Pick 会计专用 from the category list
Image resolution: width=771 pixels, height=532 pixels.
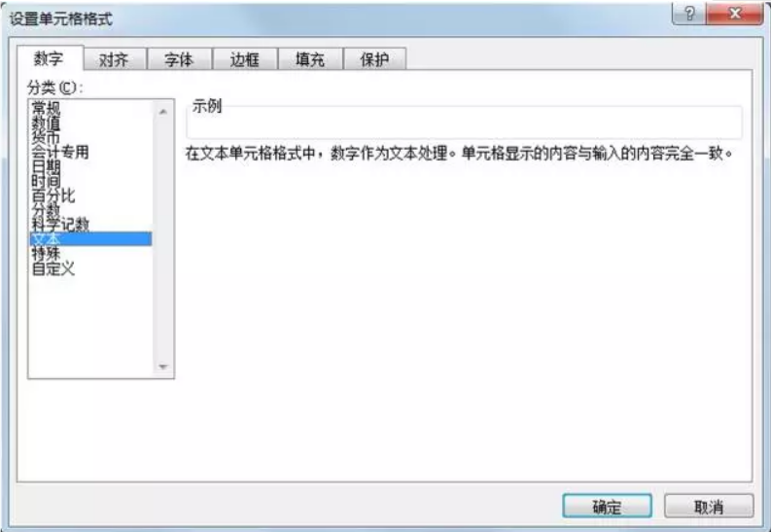pos(90,152)
